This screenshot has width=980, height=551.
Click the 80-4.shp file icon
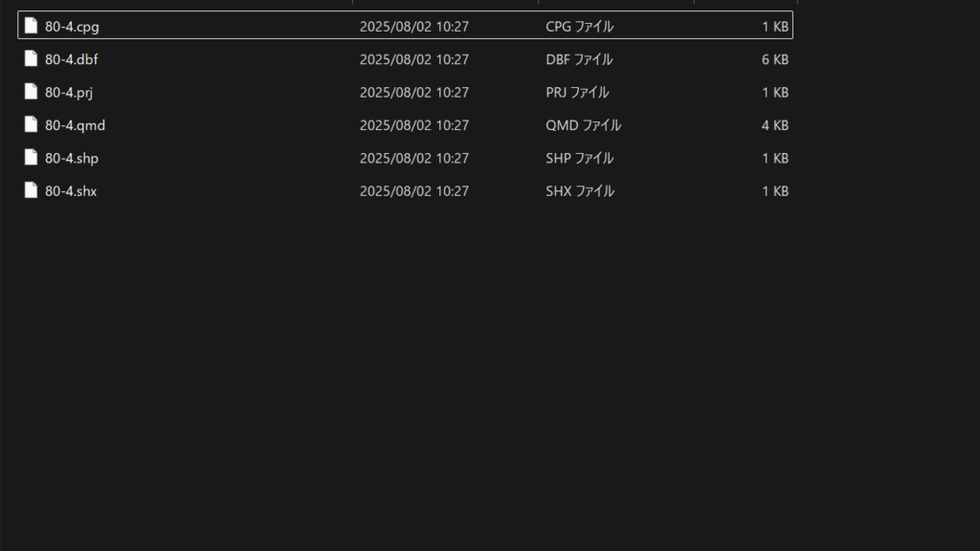(x=31, y=158)
